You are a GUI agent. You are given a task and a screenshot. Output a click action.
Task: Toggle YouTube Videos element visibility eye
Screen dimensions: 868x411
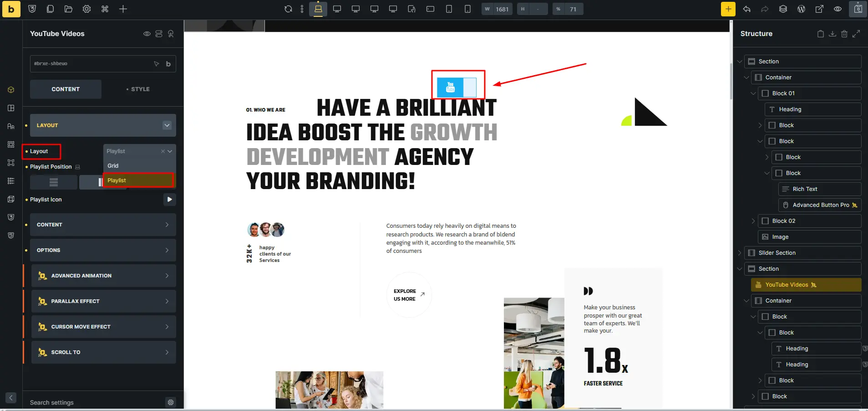[x=147, y=34]
